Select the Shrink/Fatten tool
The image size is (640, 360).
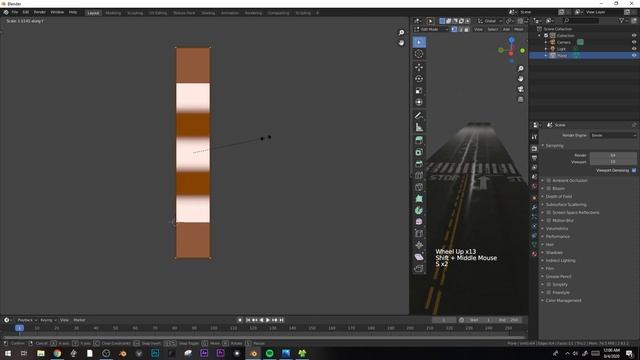pyautogui.click(x=419, y=245)
